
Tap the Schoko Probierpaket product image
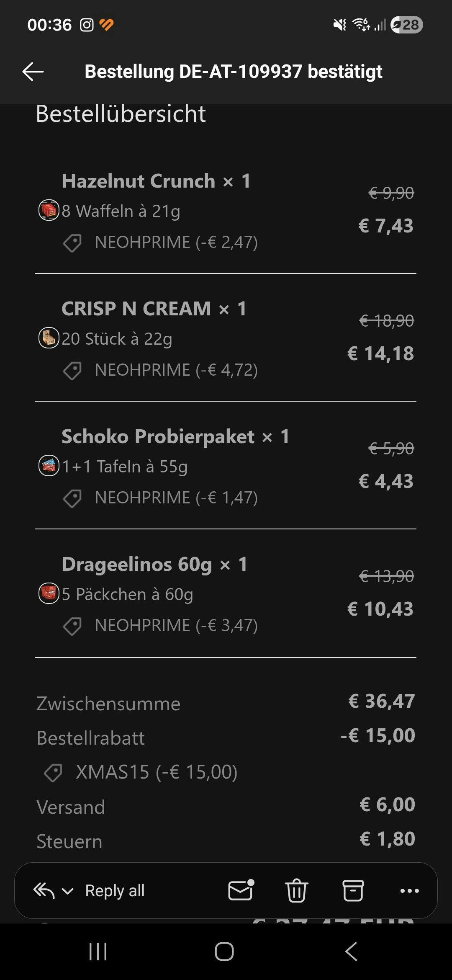[49, 465]
